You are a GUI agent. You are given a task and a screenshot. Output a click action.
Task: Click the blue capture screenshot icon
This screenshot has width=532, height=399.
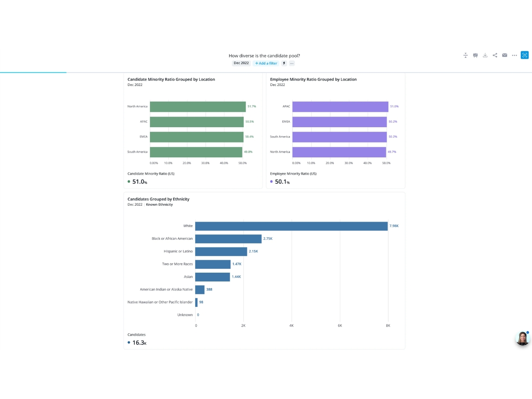click(x=525, y=55)
